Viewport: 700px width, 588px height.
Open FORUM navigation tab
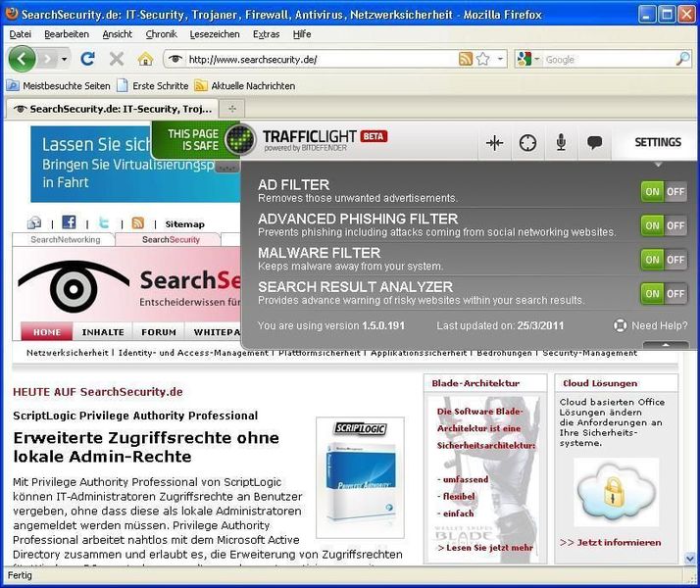click(x=159, y=332)
